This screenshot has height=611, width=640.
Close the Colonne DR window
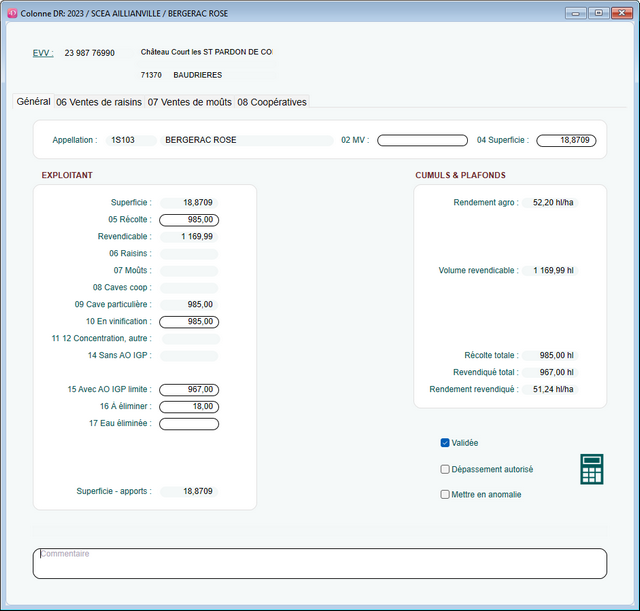(x=622, y=13)
